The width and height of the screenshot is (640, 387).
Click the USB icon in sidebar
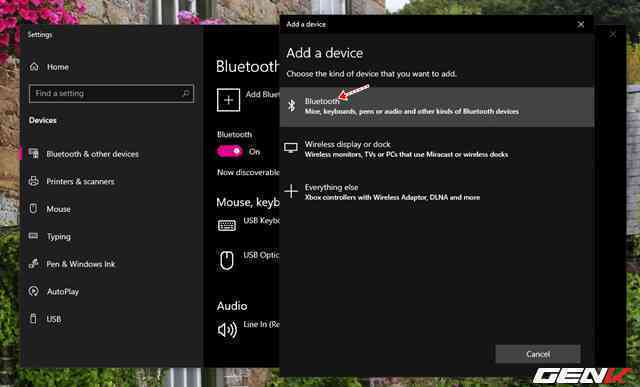click(33, 319)
